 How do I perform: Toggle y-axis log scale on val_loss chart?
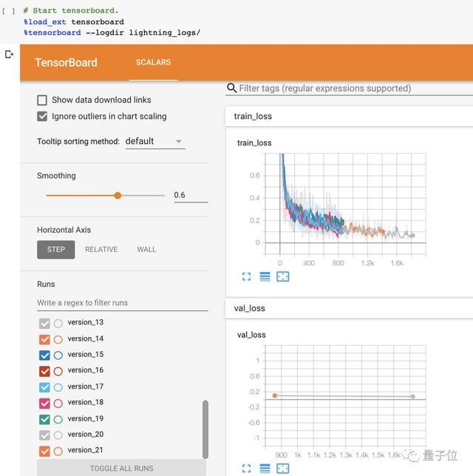[265, 469]
